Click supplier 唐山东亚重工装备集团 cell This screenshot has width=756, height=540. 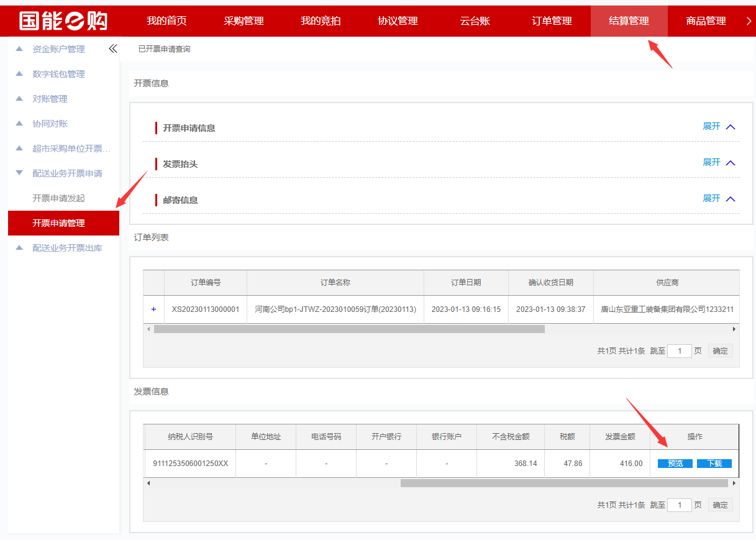point(667,309)
